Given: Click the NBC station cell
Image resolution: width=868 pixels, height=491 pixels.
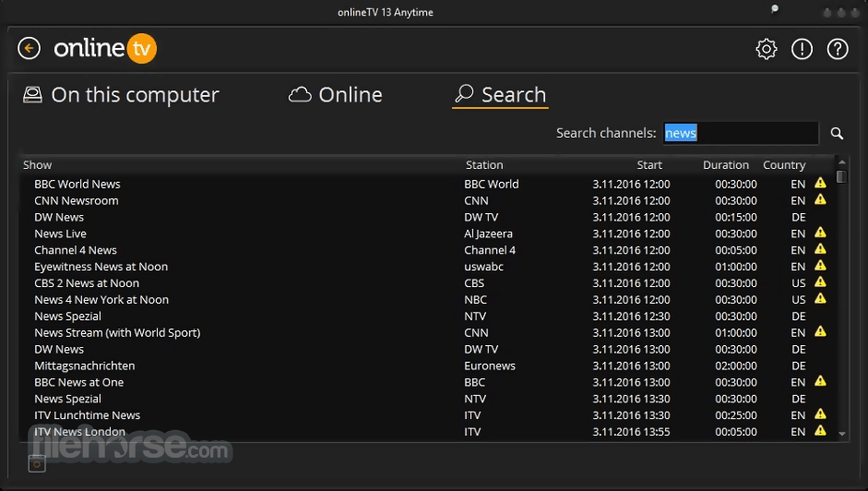Looking at the screenshot, I should tap(476, 300).
